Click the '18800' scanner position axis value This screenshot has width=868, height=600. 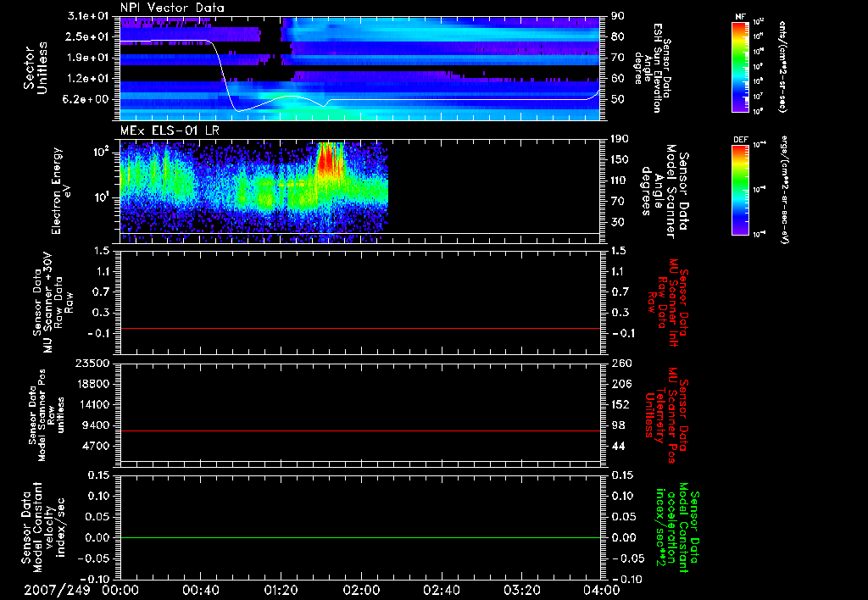tap(94, 384)
